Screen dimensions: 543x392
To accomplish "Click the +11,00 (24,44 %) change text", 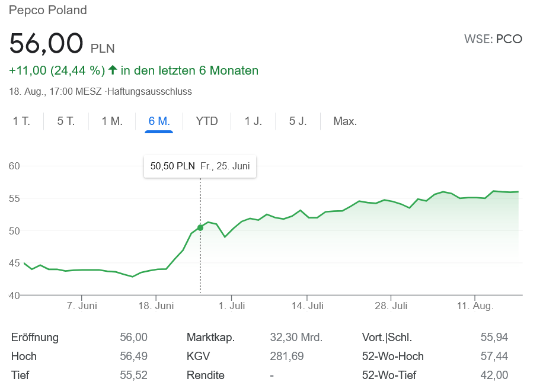I will tap(56, 70).
